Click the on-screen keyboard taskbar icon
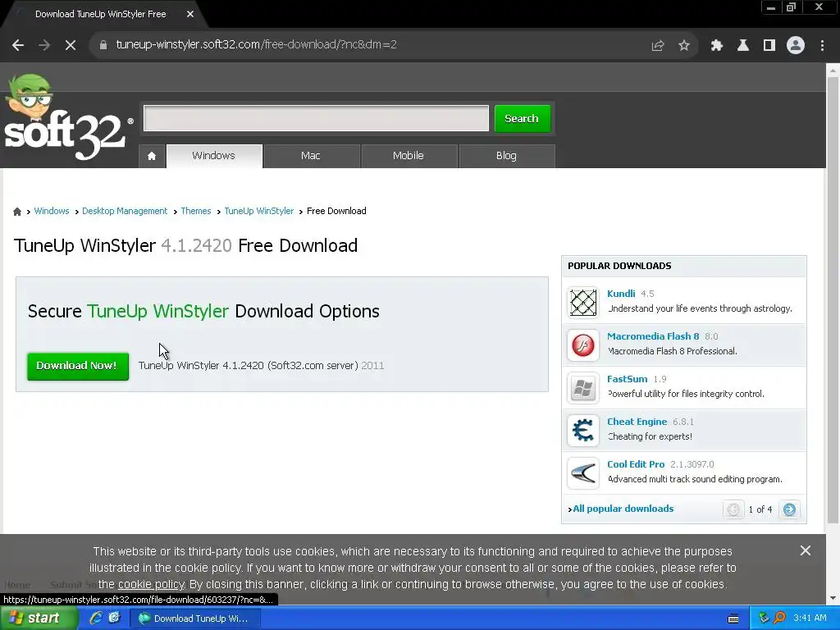Image resolution: width=840 pixels, height=630 pixels. click(733, 619)
